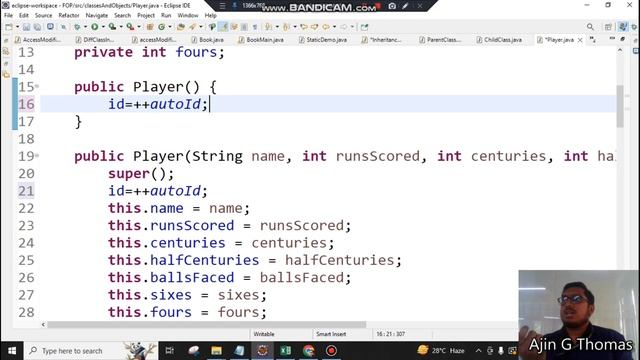Click the green Run button icon
The height and width of the screenshot is (360, 640).
pyautogui.click(x=95, y=27)
